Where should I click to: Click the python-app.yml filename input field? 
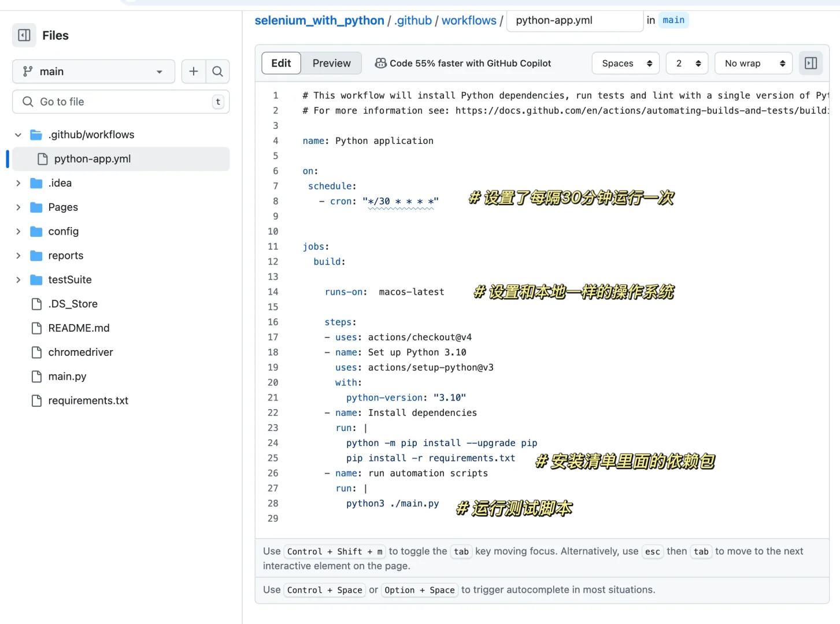[x=575, y=20]
